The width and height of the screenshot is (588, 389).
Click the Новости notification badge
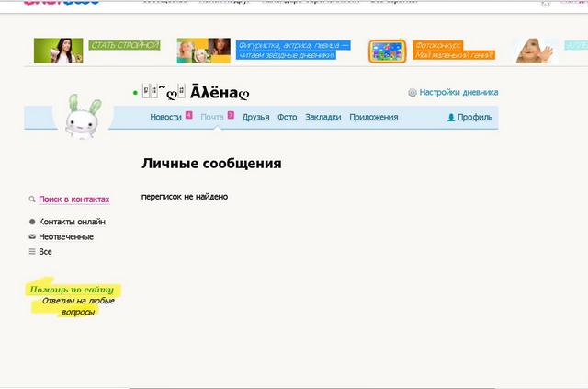pyautogui.click(x=189, y=115)
